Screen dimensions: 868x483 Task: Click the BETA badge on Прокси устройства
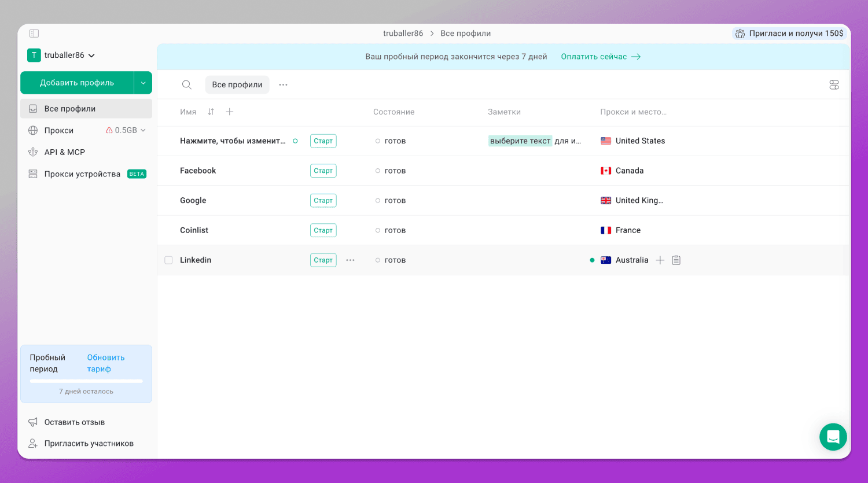click(137, 174)
